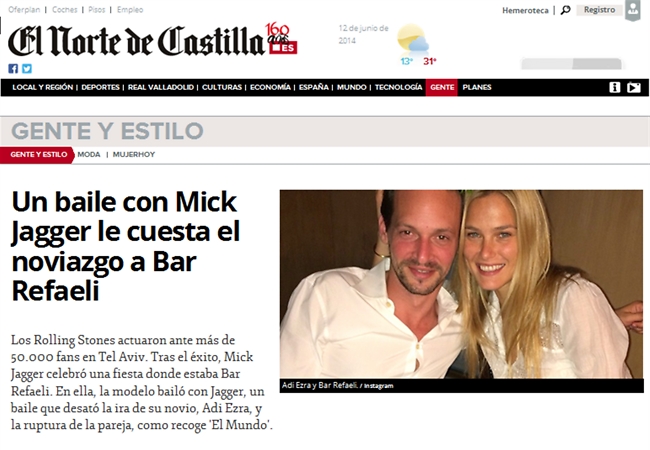650x450 pixels.
Task: Open the Oferplan top link
Action: pos(24,10)
